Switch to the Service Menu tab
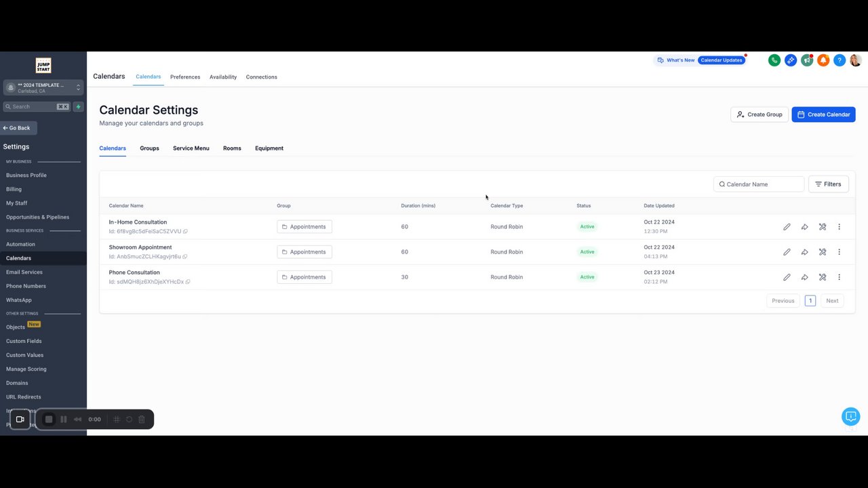The height and width of the screenshot is (488, 868). (x=191, y=148)
